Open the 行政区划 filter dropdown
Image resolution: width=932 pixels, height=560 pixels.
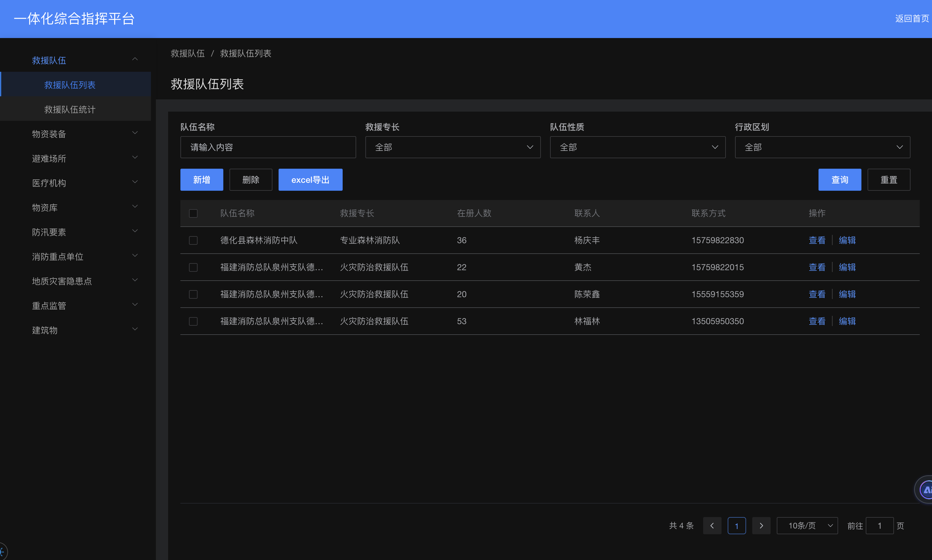tap(822, 147)
